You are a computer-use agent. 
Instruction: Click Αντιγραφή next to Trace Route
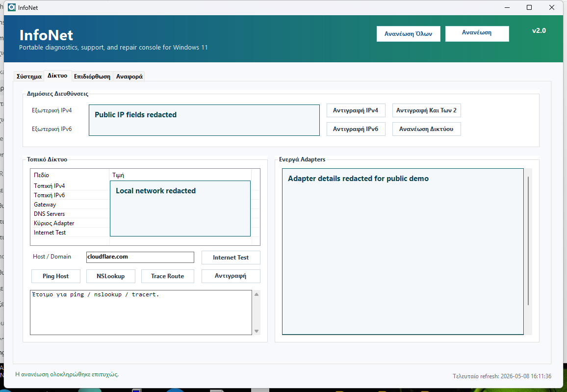tap(231, 276)
